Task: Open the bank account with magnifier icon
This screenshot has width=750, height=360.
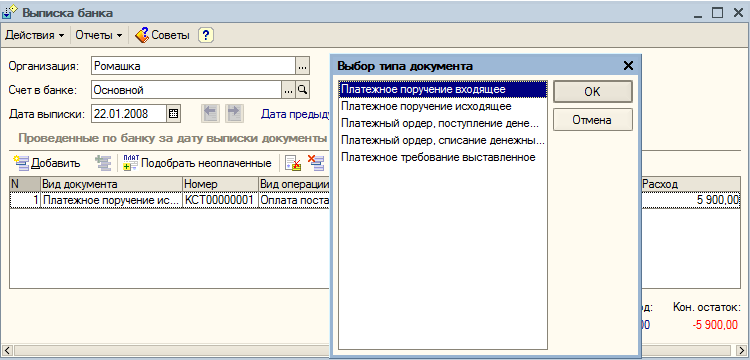Action: pos(302,89)
